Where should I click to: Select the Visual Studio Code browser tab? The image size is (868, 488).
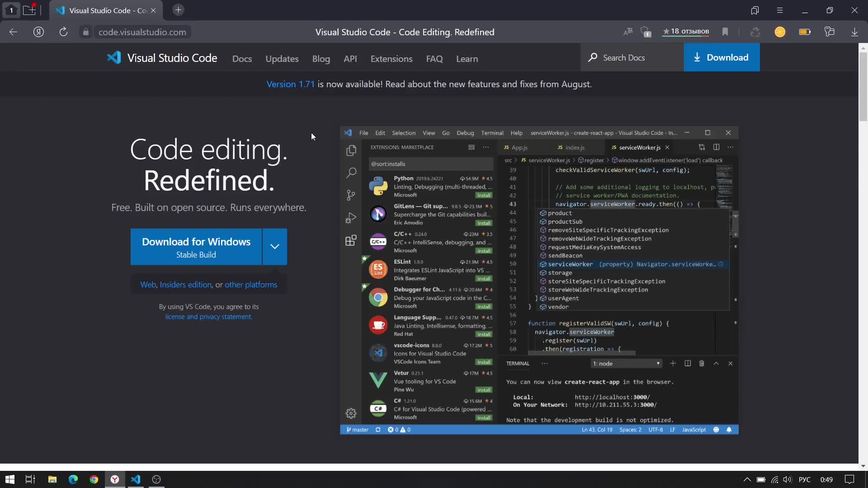click(106, 10)
